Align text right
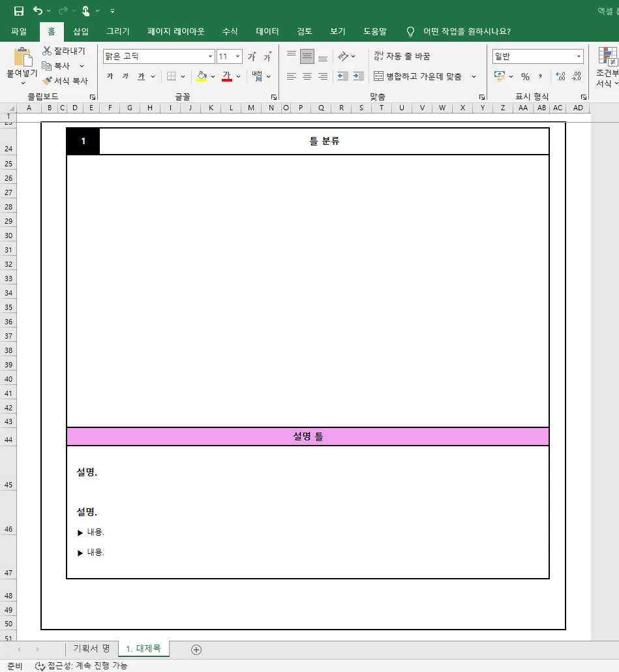Screen dimensions: 619x672 pos(323,76)
